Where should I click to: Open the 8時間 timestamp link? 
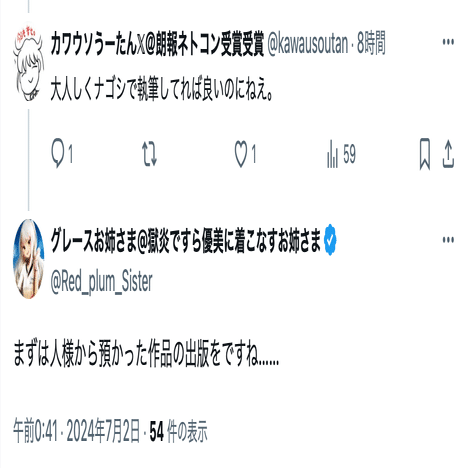pos(371,43)
